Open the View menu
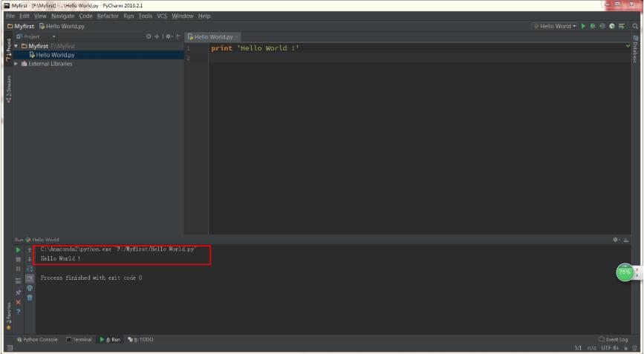Viewport: 644px width, 354px height. coord(40,16)
